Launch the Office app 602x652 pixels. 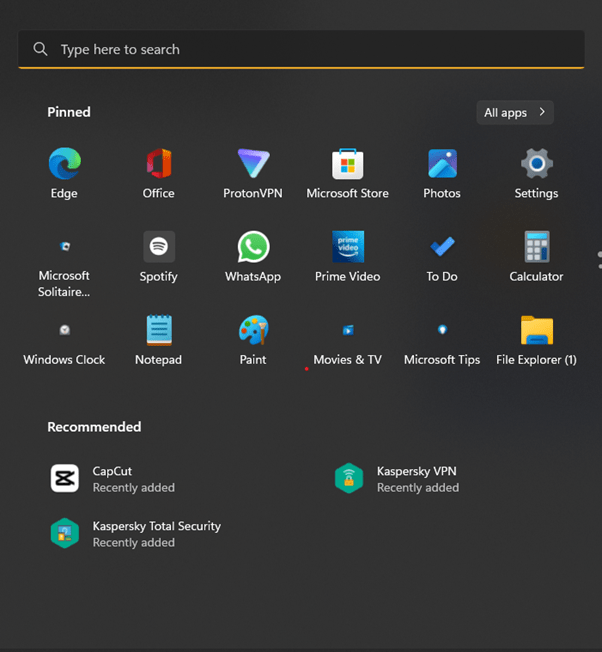point(159,173)
